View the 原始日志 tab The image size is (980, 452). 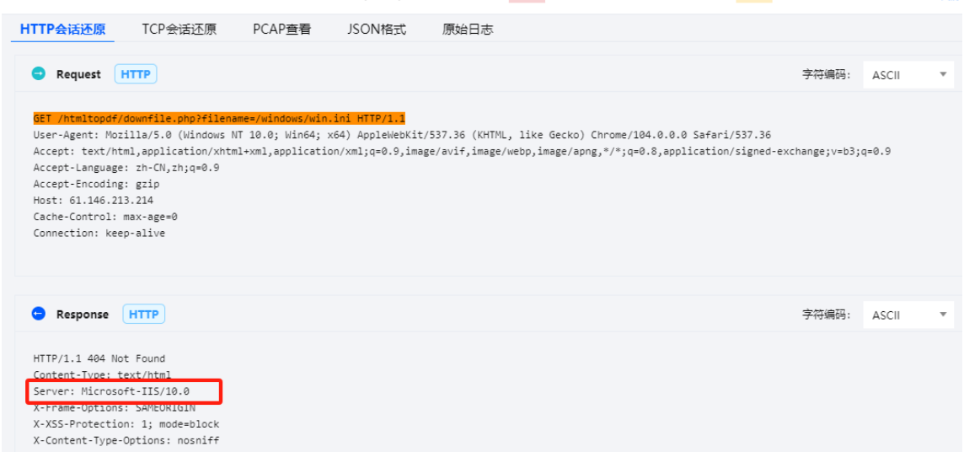coord(468,30)
